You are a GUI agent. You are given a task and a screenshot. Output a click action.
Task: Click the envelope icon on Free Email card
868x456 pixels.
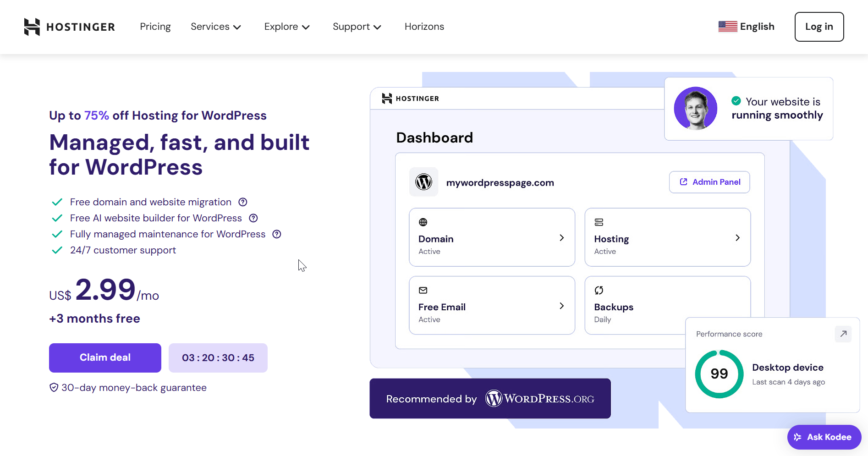423,290
